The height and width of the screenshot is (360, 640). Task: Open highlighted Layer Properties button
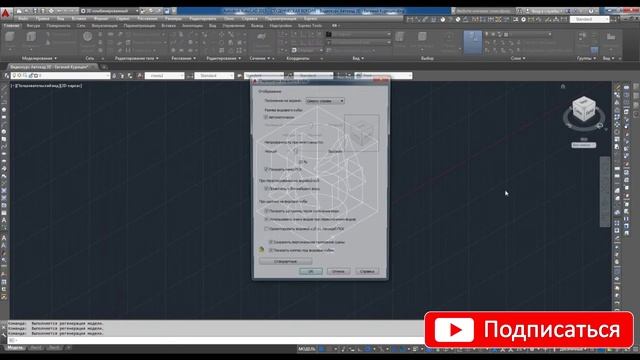(x=473, y=42)
